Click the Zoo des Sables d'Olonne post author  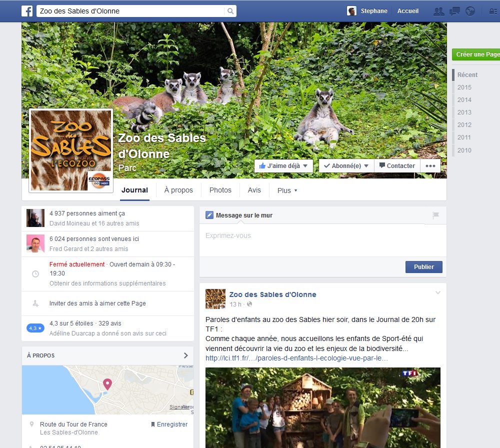tap(273, 294)
